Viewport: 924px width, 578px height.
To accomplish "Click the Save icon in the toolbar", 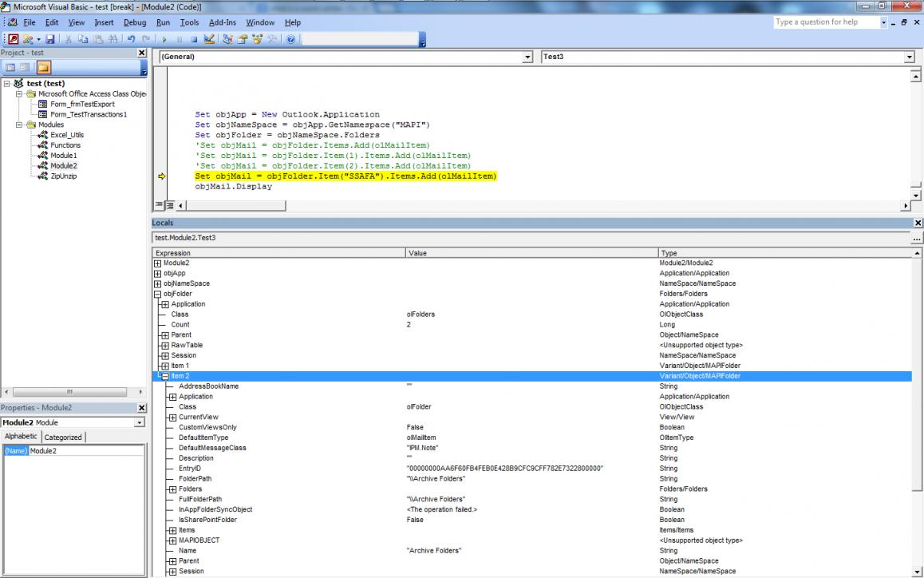I will click(50, 38).
